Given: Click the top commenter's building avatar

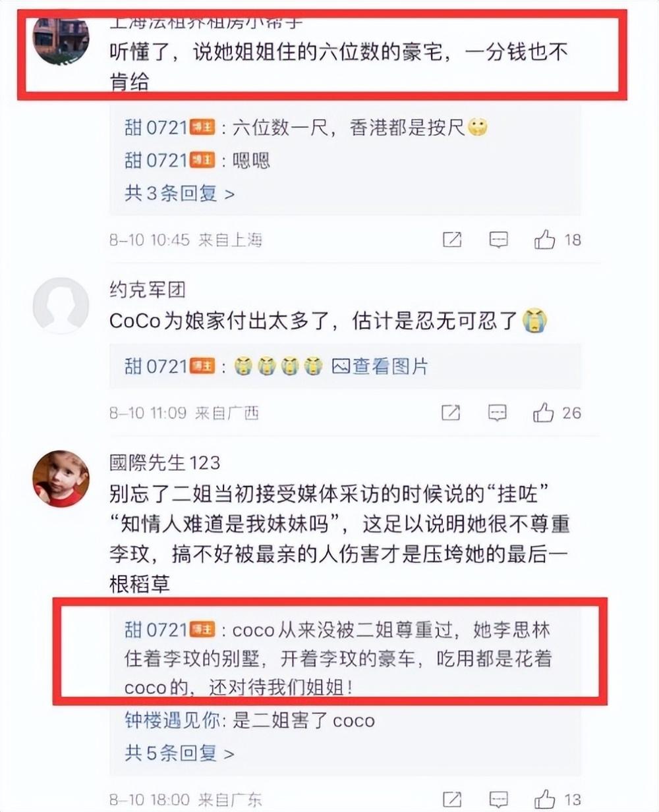Looking at the screenshot, I should click(x=61, y=41).
